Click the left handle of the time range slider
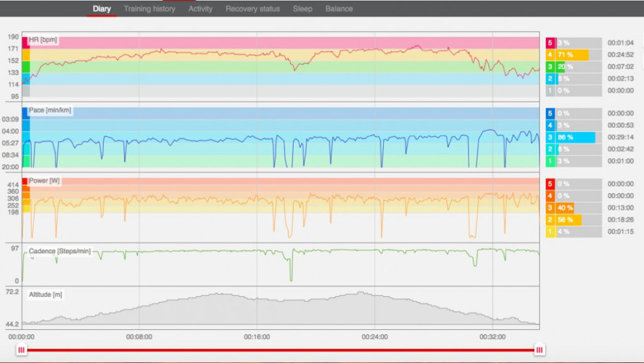The width and height of the screenshot is (644, 363). 21,350
